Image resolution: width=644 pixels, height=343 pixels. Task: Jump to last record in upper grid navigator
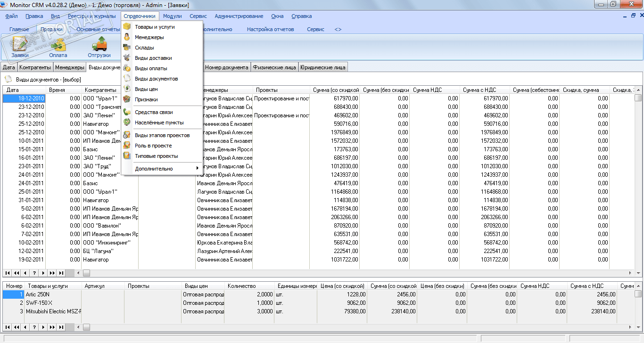[60, 273]
